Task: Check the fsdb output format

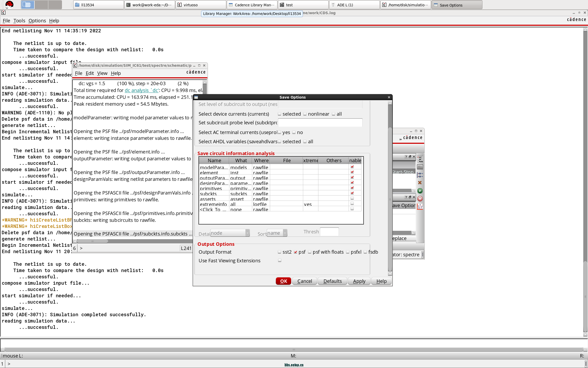Action: tap(365, 252)
